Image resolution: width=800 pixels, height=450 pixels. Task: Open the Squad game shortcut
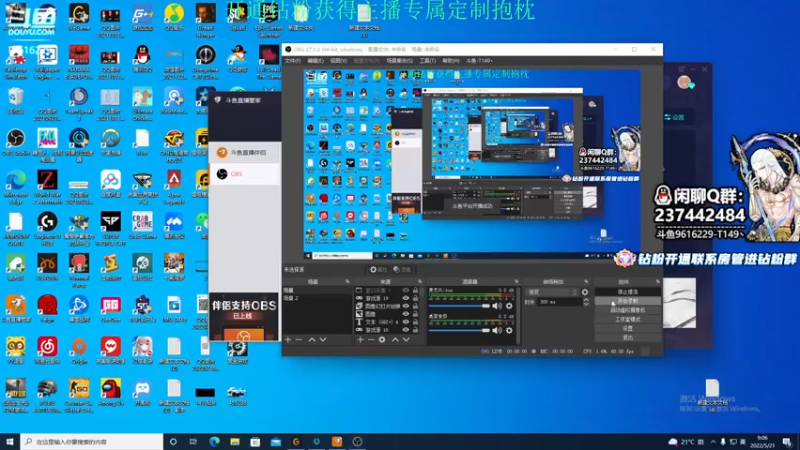[x=237, y=17]
